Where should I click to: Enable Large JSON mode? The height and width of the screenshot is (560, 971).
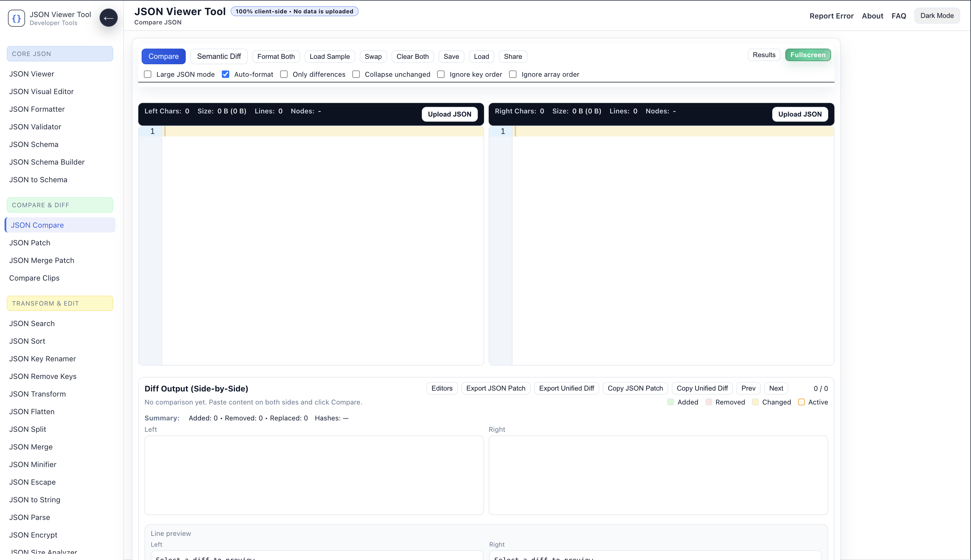click(148, 74)
